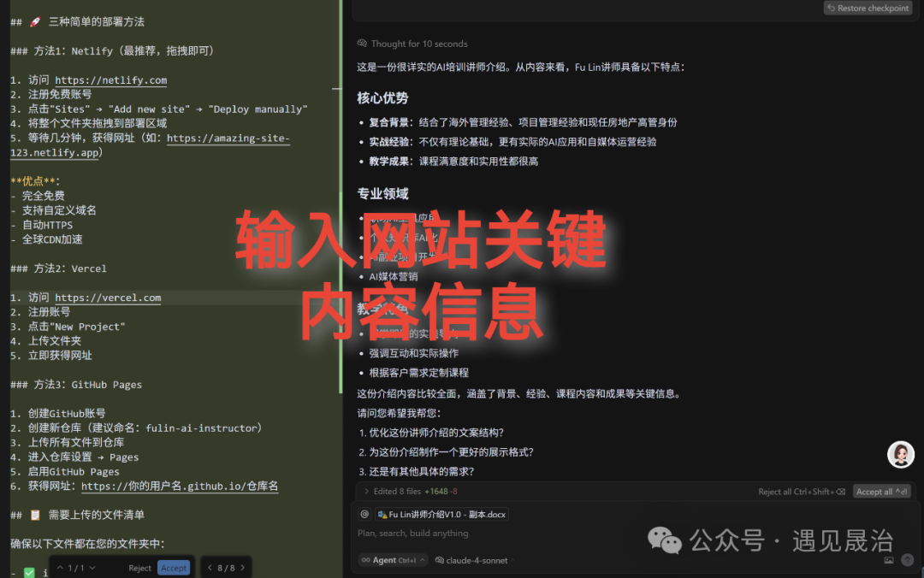Click the editor vertical scrollbar

click(341, 197)
